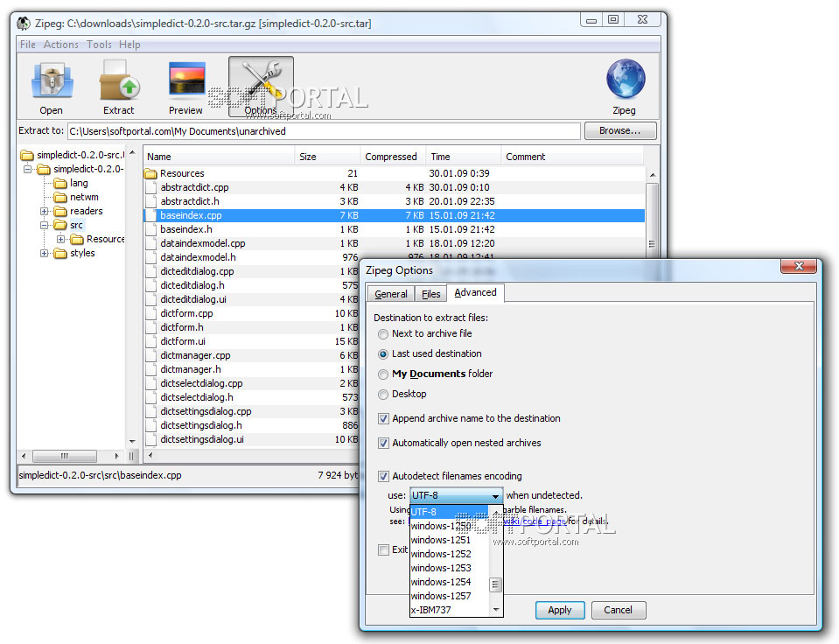Toggle Append archive name to the destination
The image size is (839, 644).
point(383,418)
